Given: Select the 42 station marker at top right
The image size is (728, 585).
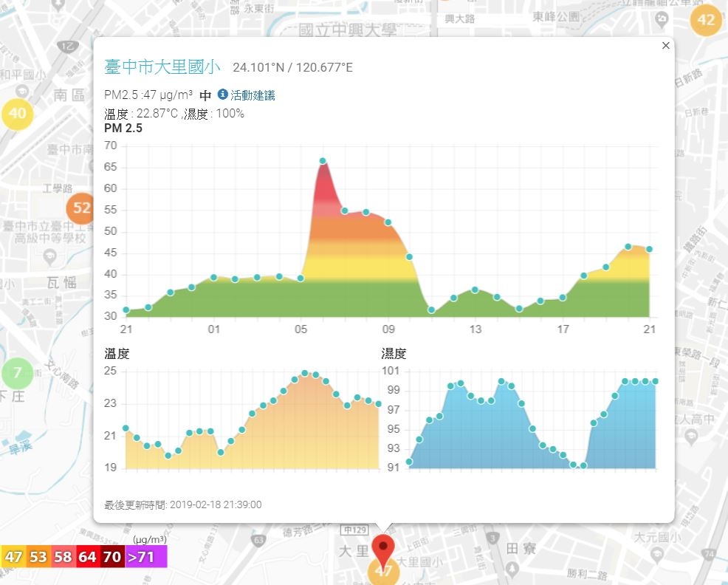Looking at the screenshot, I should tap(706, 20).
